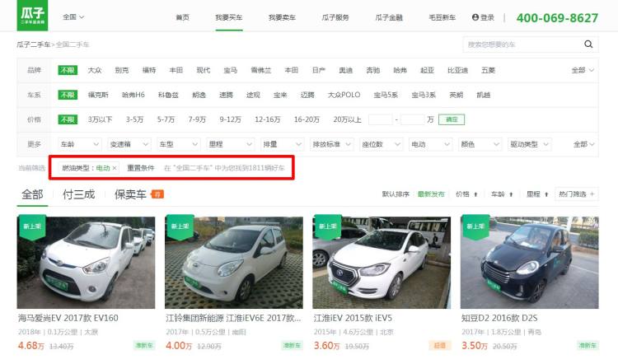Image resolution: width=618 pixels, height=364 pixels.
Task: Select 不限 in the 品牌 row
Action: pos(68,70)
